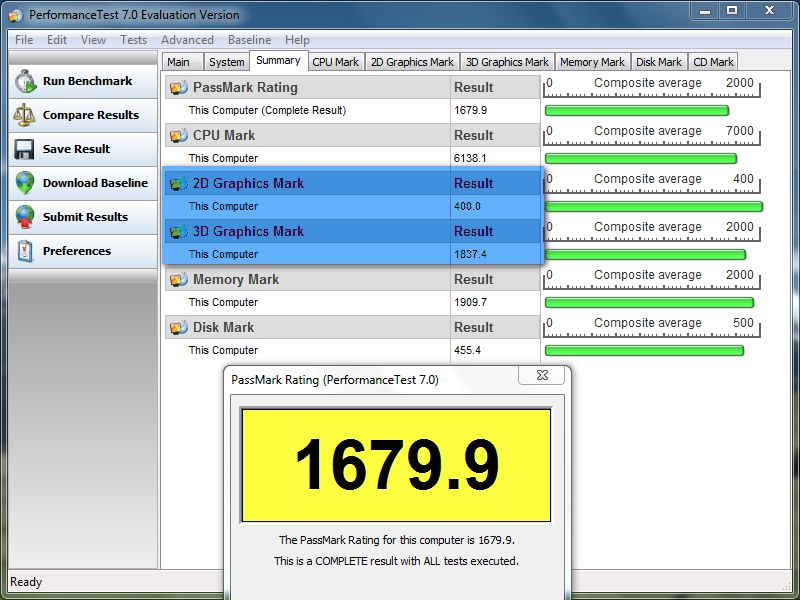800x600 pixels.
Task: Open the File menu
Action: pos(24,40)
